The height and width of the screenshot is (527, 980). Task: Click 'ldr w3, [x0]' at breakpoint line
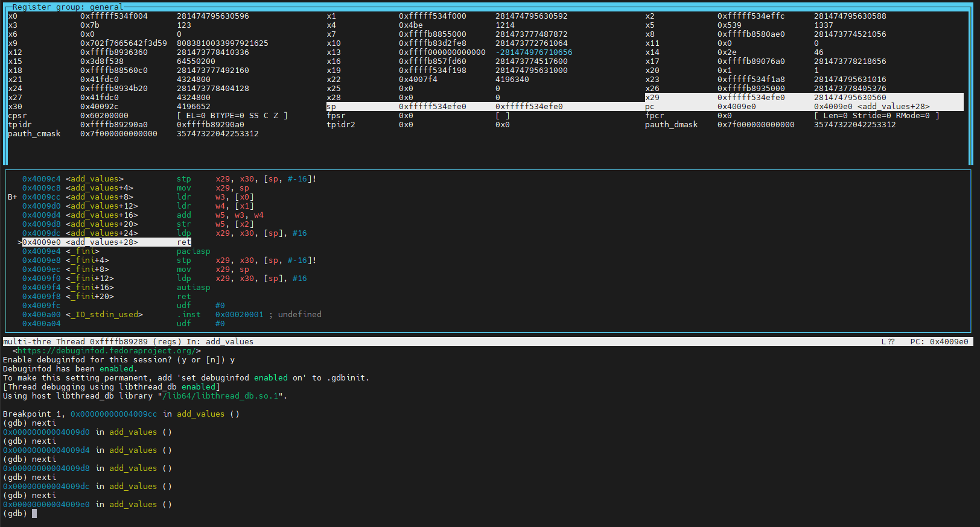pos(215,197)
